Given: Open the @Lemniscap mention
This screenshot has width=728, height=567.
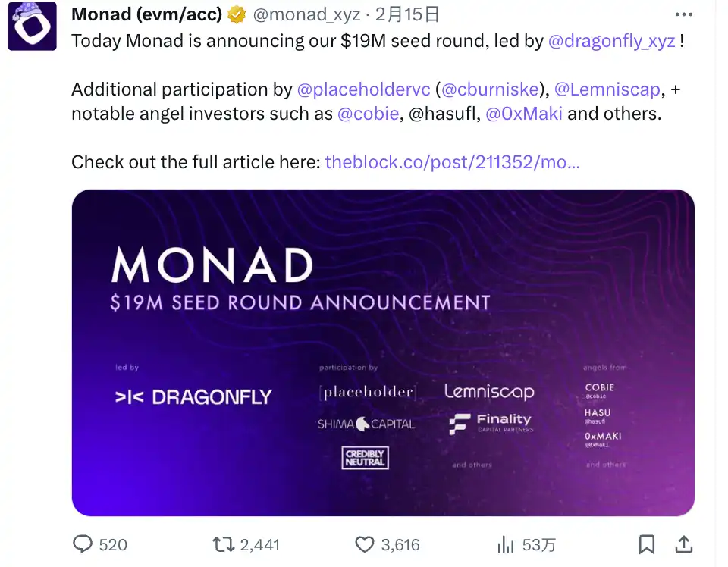Looking at the screenshot, I should click(607, 89).
